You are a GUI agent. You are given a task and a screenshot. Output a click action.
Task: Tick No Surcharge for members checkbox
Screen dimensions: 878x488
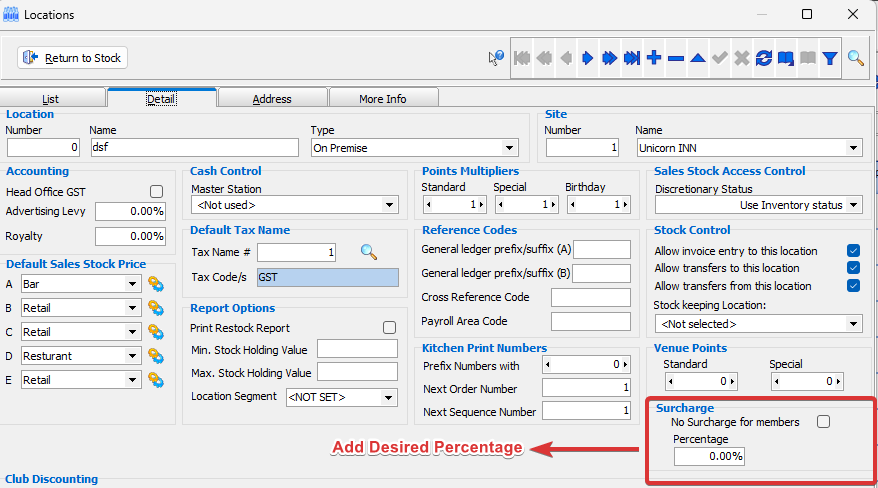tap(823, 422)
